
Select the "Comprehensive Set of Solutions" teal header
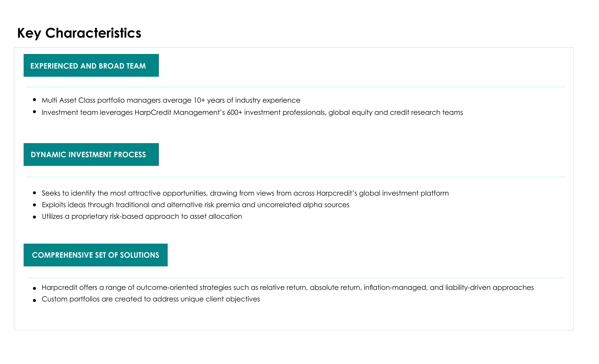(96, 255)
